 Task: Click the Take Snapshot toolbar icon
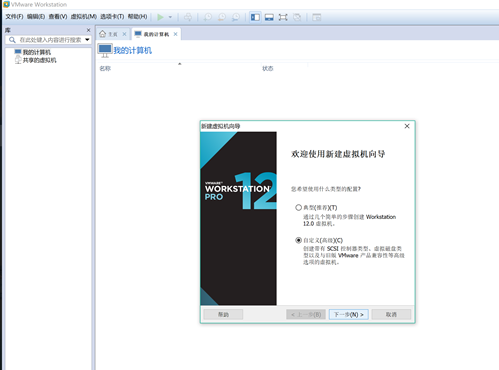(208, 17)
